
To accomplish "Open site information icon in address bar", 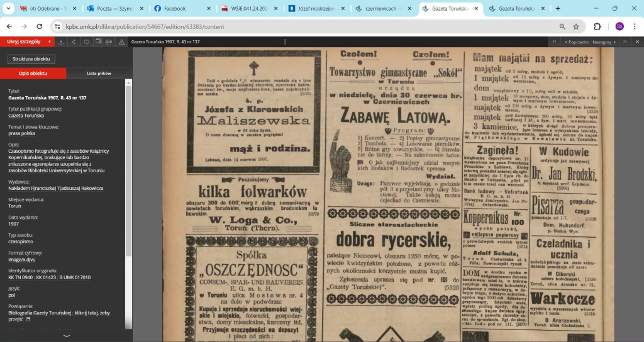I will coord(57,26).
